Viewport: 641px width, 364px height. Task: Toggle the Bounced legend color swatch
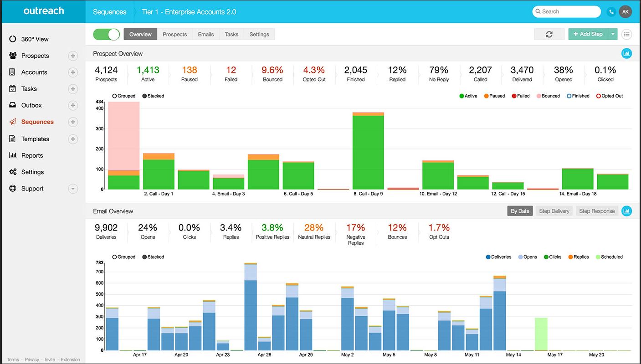[x=538, y=96]
